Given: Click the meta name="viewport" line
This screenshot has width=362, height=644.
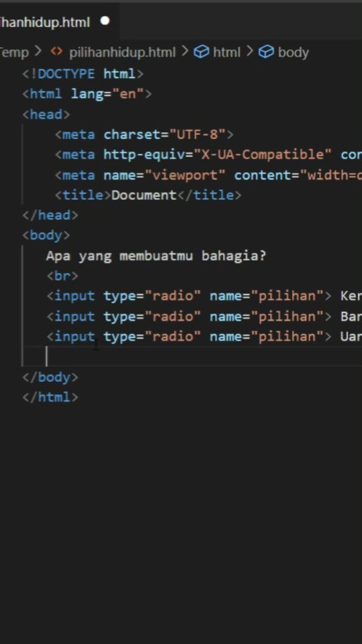Looking at the screenshot, I should pos(208,175).
